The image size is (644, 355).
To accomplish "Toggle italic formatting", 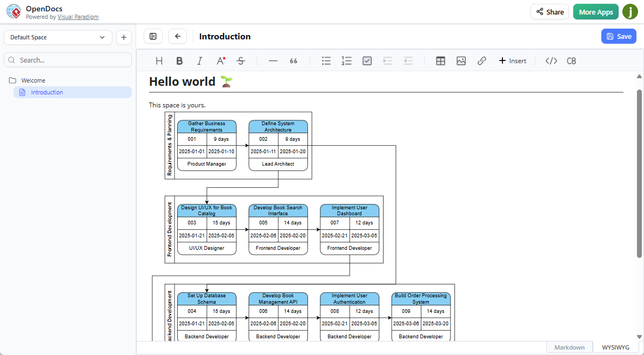I will coord(199,60).
